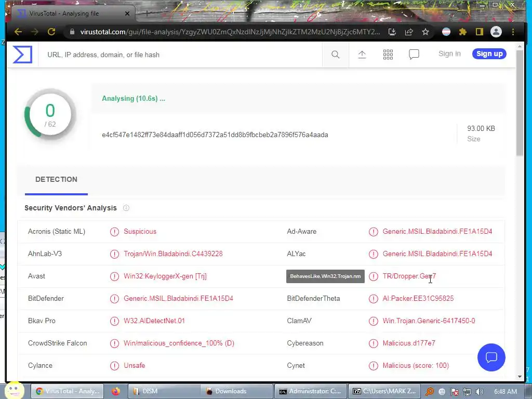Click the volume speaker tray icon
This screenshot has width=532, height=399.
[x=480, y=392]
